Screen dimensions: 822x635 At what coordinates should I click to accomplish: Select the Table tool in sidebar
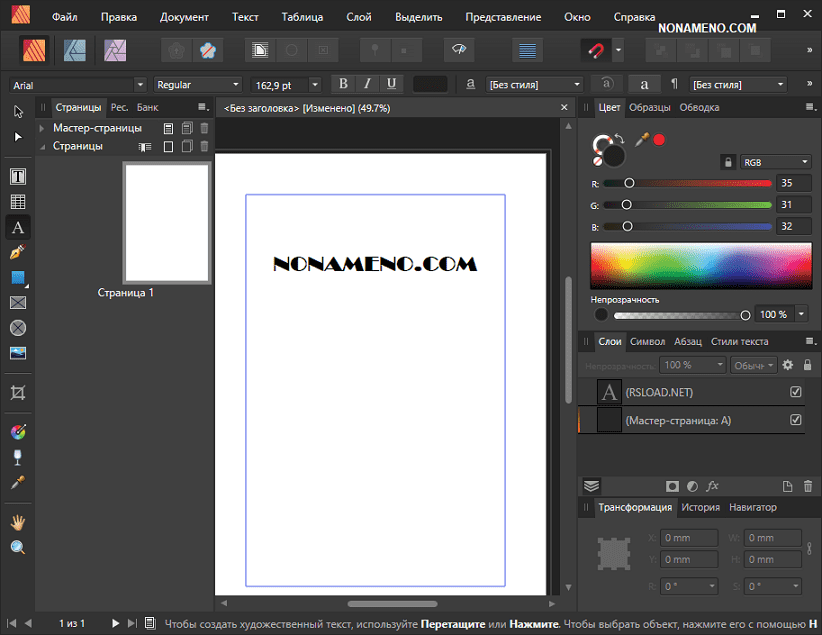(18, 202)
